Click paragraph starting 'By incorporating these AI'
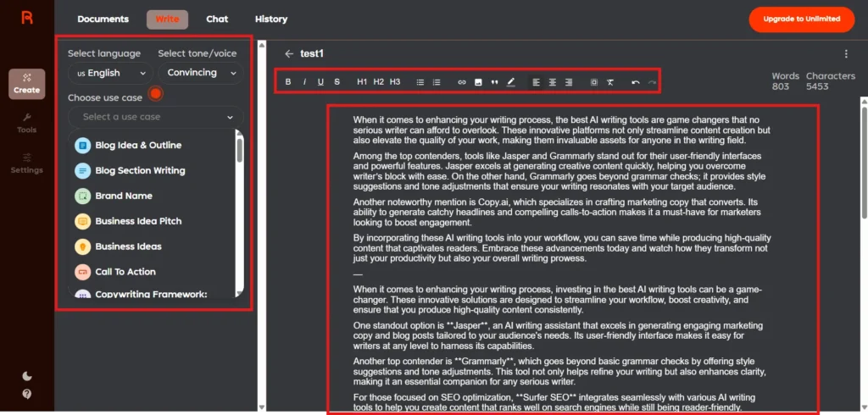Screen dimensions: 868x415 (562, 248)
